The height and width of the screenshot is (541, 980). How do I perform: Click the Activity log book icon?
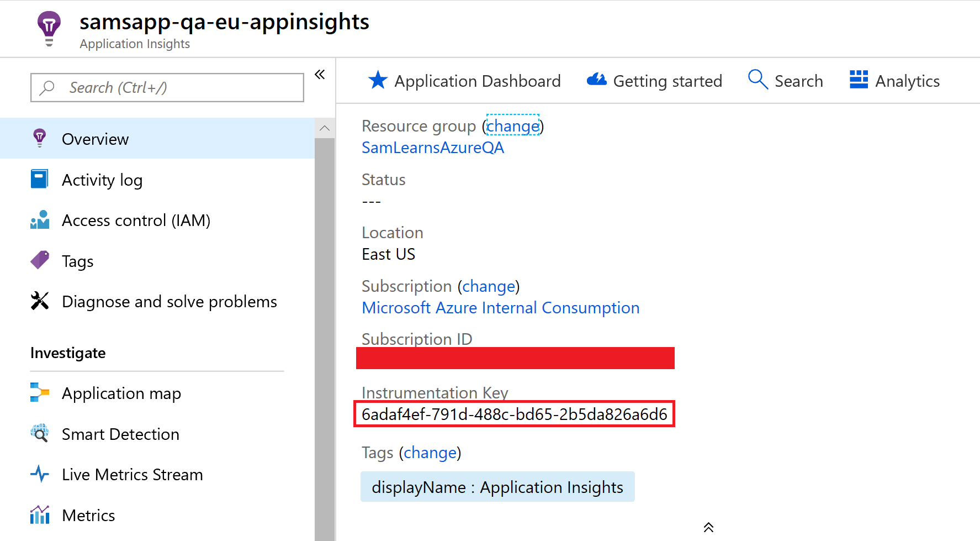click(39, 180)
